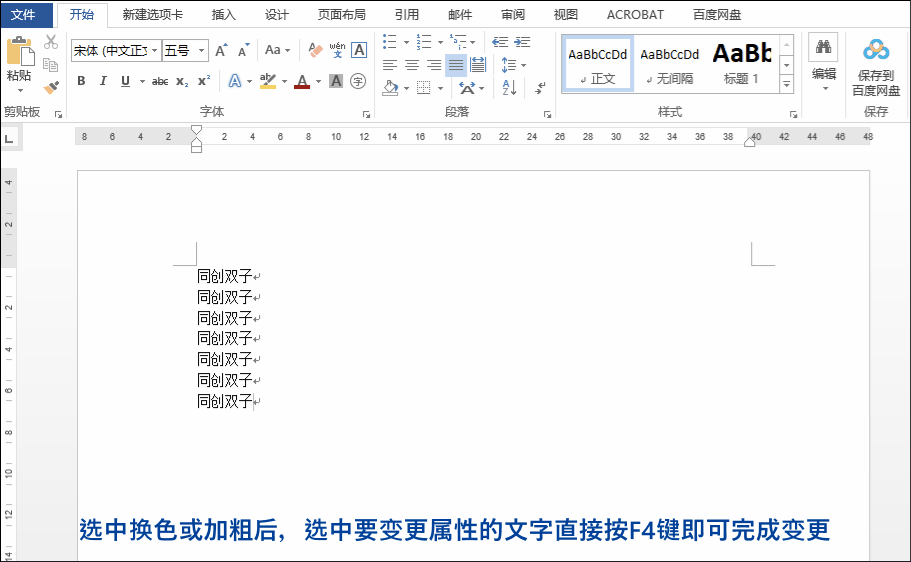Click the Increase Indent icon
Screen dimensions: 911x562
pos(522,41)
